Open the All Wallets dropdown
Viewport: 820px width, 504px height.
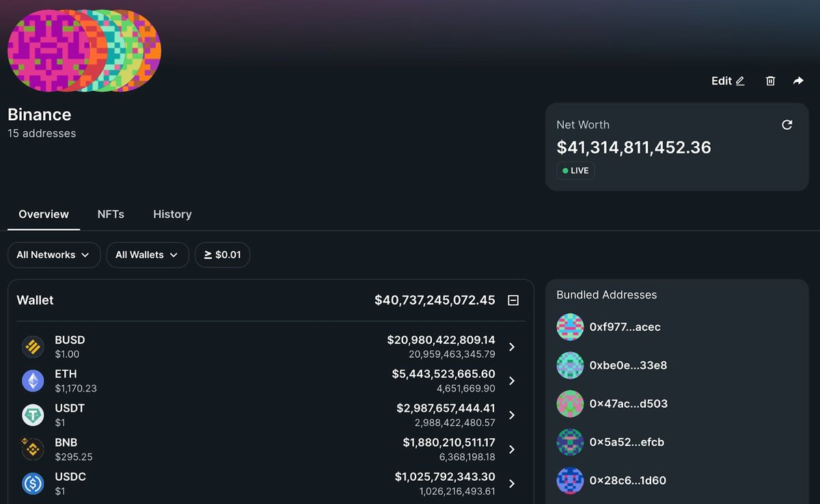point(148,255)
